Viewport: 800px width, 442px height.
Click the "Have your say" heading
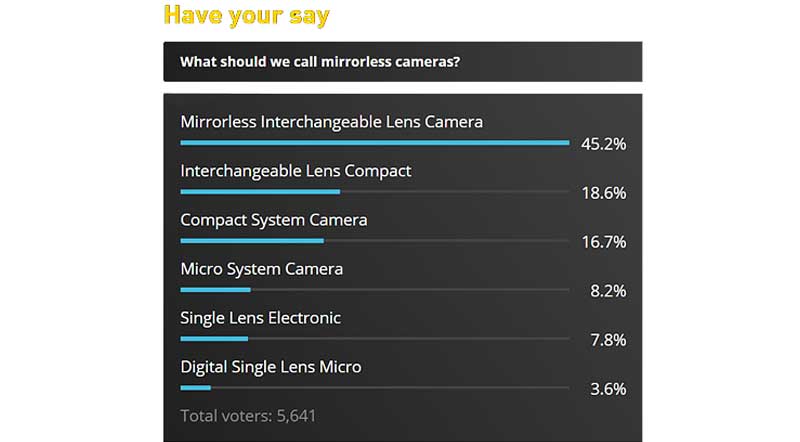(x=246, y=15)
